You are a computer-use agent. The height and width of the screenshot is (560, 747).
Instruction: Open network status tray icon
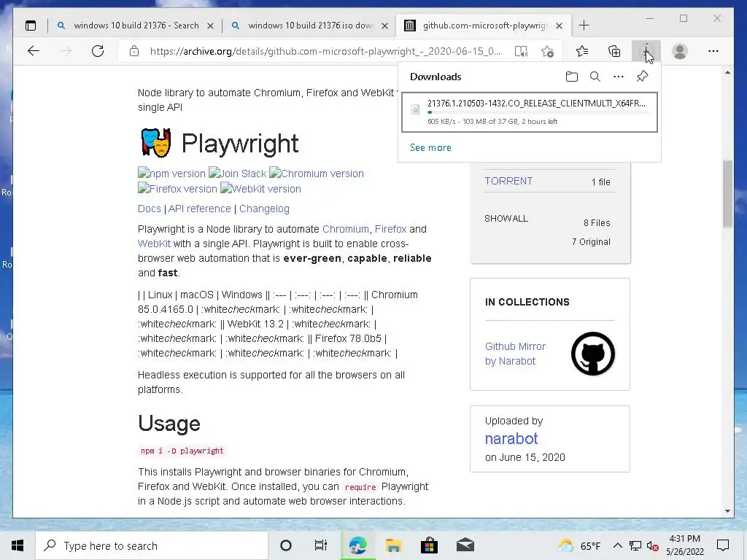pyautogui.click(x=635, y=545)
